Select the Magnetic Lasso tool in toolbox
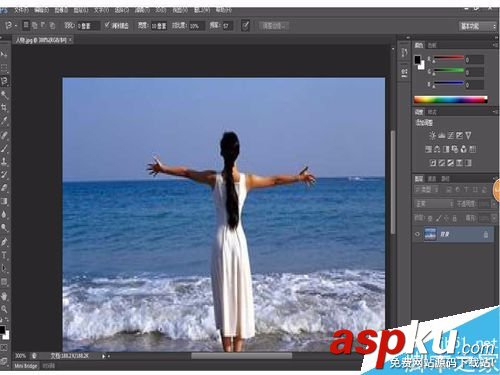 pyautogui.click(x=4, y=81)
